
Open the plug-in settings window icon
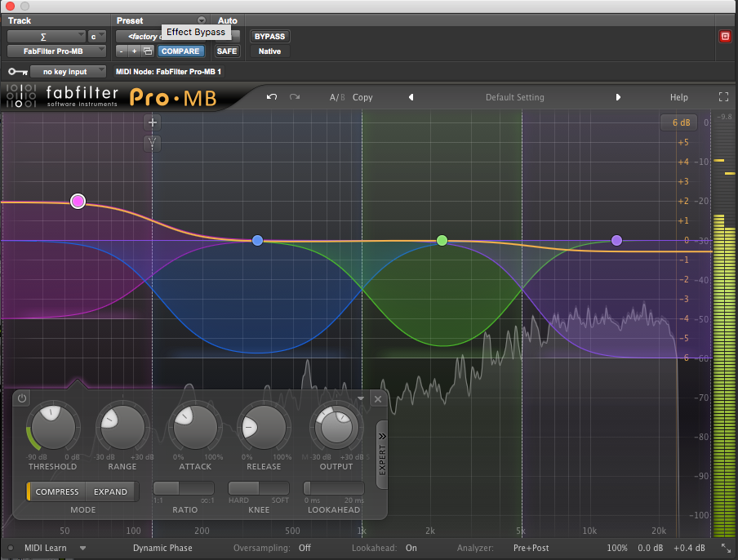click(147, 51)
